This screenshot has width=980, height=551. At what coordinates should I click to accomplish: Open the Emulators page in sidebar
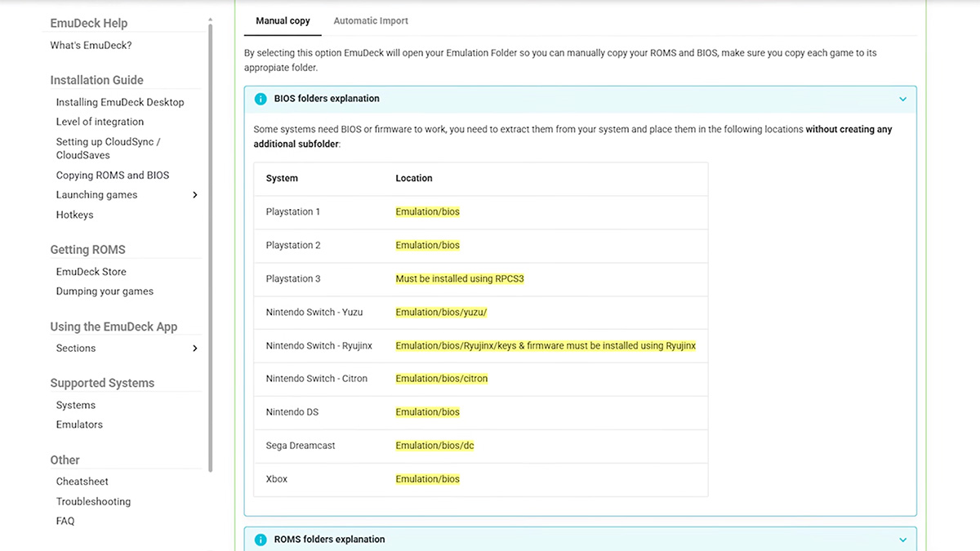tap(79, 424)
